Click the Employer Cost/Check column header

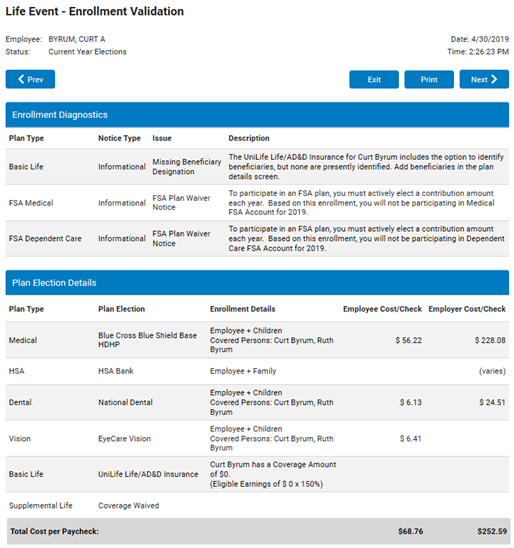point(467,309)
